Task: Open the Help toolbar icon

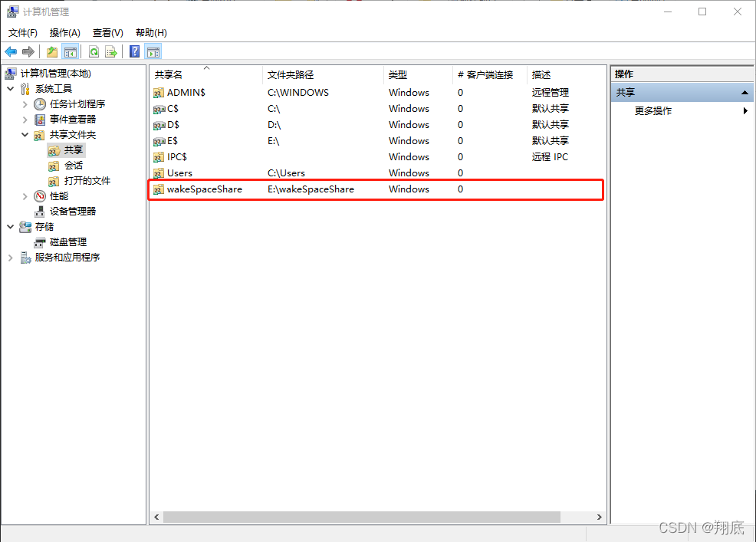Action: coord(134,51)
